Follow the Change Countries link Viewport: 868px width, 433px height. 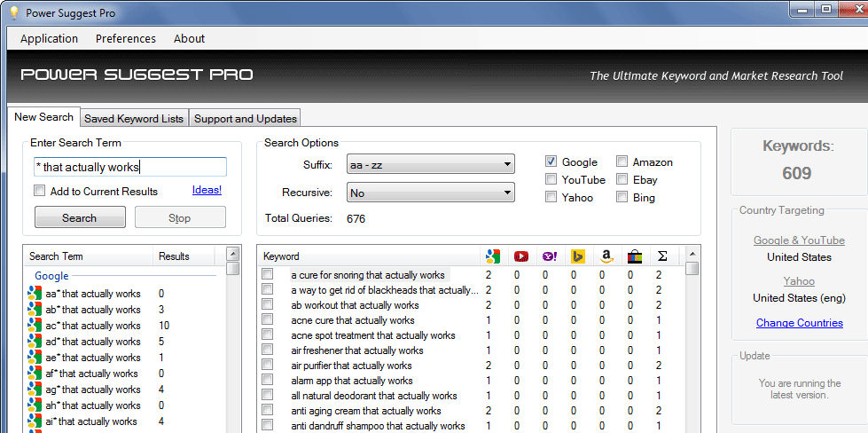(x=799, y=323)
